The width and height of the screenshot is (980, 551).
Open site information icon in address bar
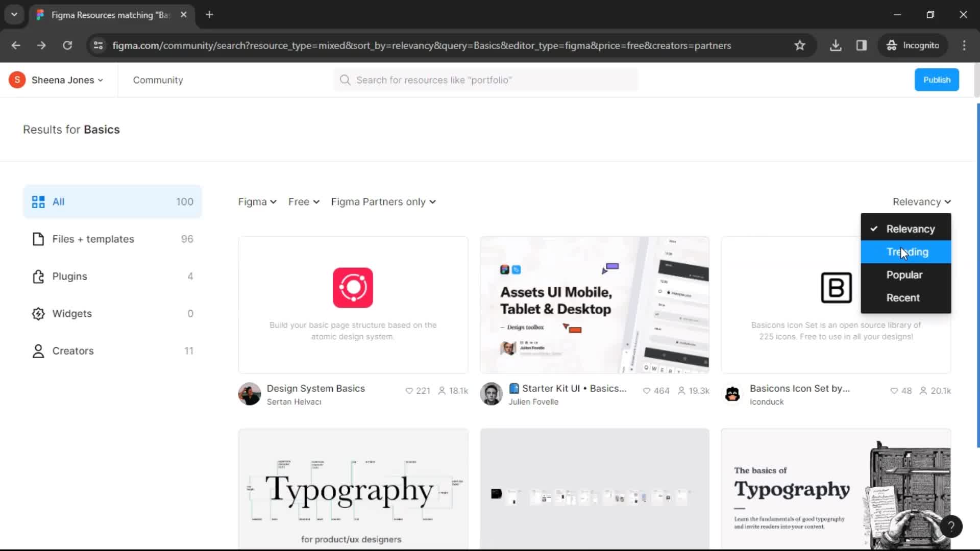pos(99,45)
